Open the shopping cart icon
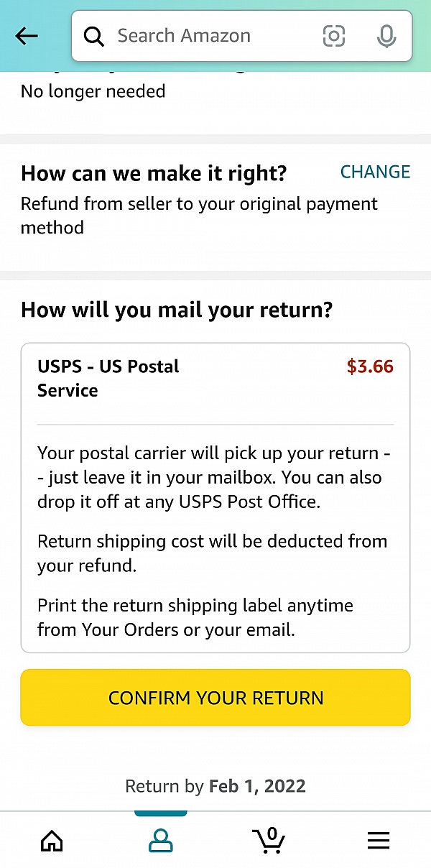The height and width of the screenshot is (868, 431). (269, 839)
